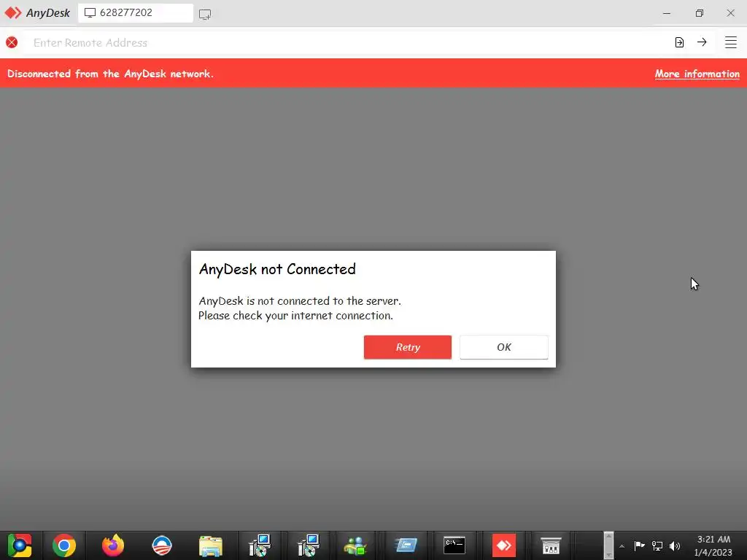The image size is (747, 560).
Task: Click the red disconnected status icon
Action: click(x=12, y=42)
